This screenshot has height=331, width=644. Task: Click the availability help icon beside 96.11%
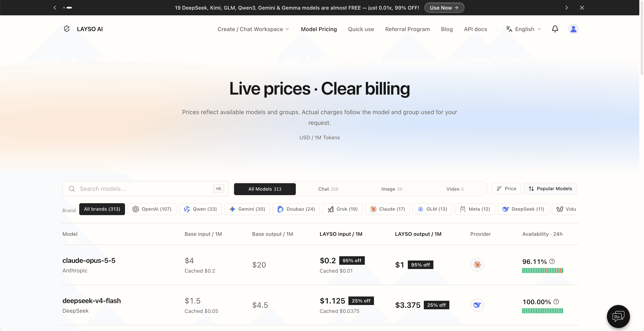pyautogui.click(x=552, y=262)
